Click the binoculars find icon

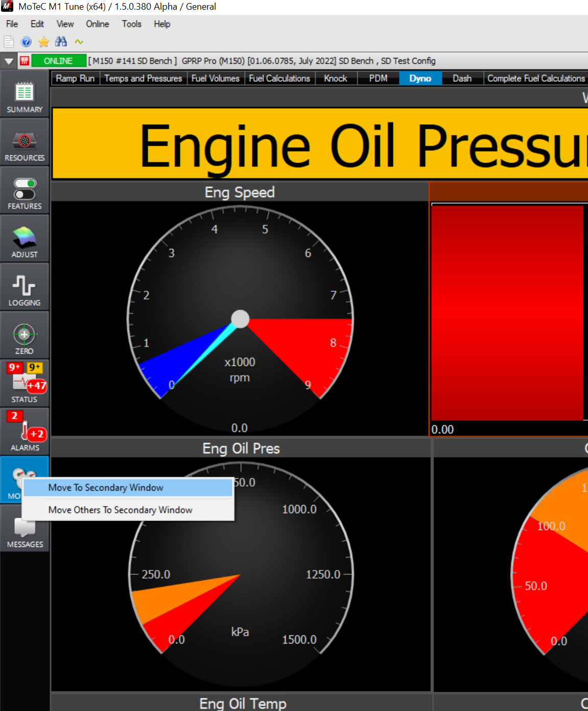coord(61,42)
